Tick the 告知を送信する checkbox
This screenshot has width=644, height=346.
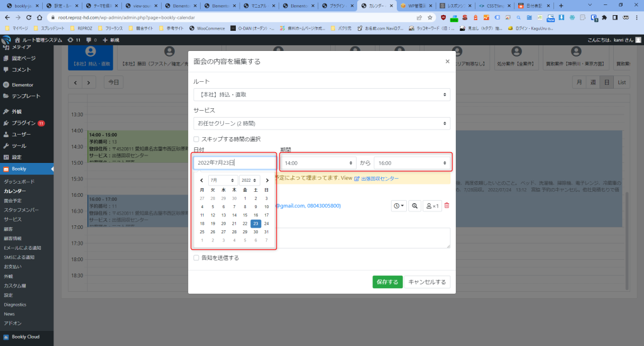197,257
